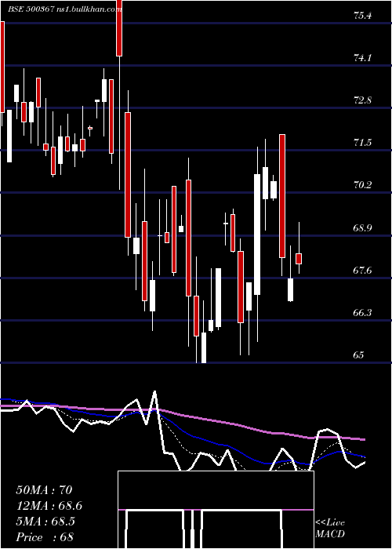Image resolution: width=392 pixels, height=549 pixels.
Task: Click the 66.3 price axis label
Action: 362,312
